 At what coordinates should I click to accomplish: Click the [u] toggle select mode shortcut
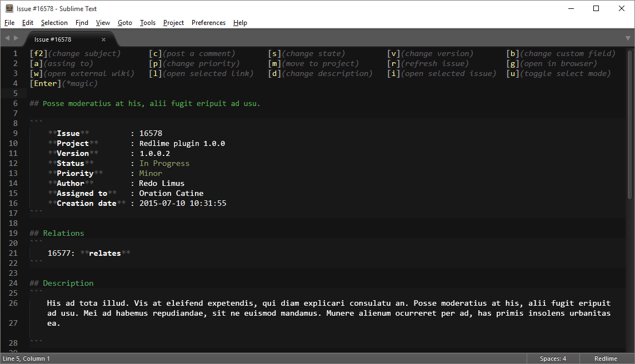(559, 74)
